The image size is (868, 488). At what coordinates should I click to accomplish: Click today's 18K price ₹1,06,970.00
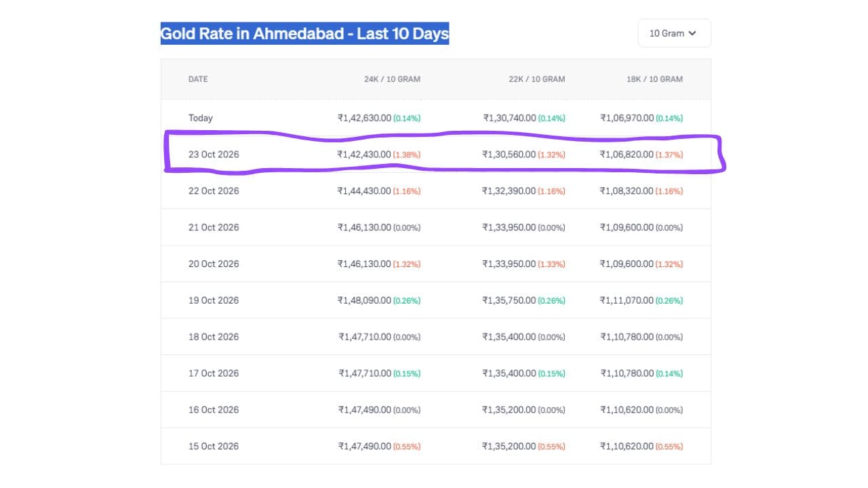click(x=627, y=118)
